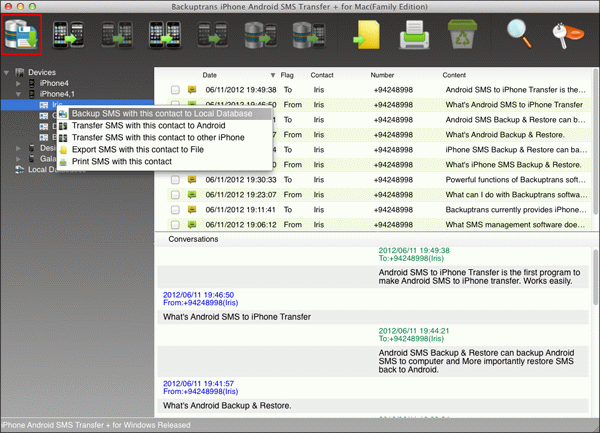Tick the checkbox for the 19:11:41 message
The width and height of the screenshot is (600, 433).
tap(175, 210)
